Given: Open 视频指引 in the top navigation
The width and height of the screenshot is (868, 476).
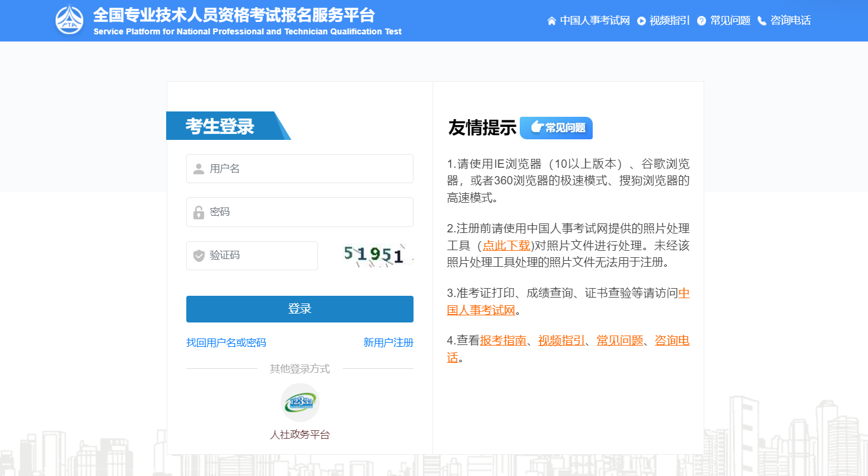Looking at the screenshot, I should tap(669, 21).
